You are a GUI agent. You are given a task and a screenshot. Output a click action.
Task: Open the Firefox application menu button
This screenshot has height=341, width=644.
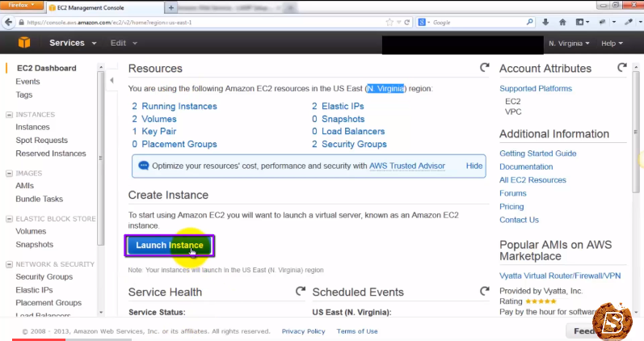[22, 6]
